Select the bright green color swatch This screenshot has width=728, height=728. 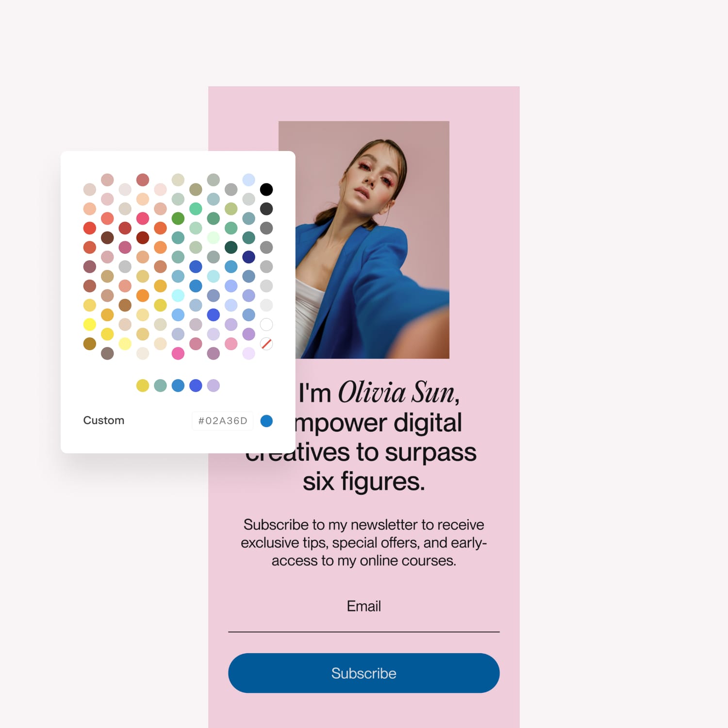pyautogui.click(x=178, y=218)
